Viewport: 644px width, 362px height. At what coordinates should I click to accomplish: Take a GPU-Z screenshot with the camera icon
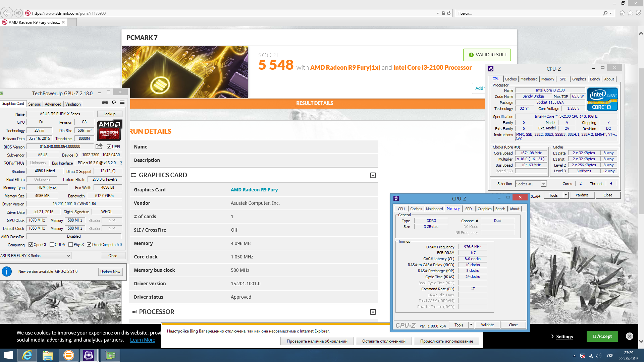pos(105,102)
